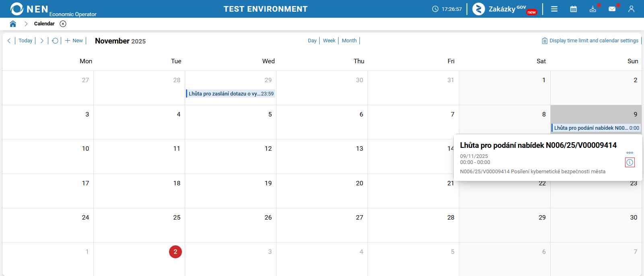The width and height of the screenshot is (644, 276).
Task: Switch to Week view
Action: [329, 41]
